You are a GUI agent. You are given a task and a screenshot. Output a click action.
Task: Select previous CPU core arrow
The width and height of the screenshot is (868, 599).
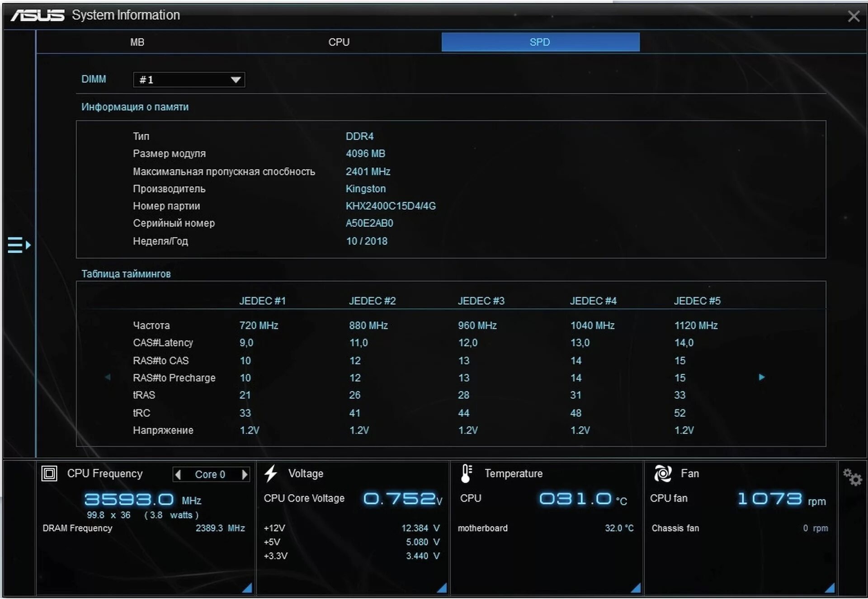(x=178, y=474)
